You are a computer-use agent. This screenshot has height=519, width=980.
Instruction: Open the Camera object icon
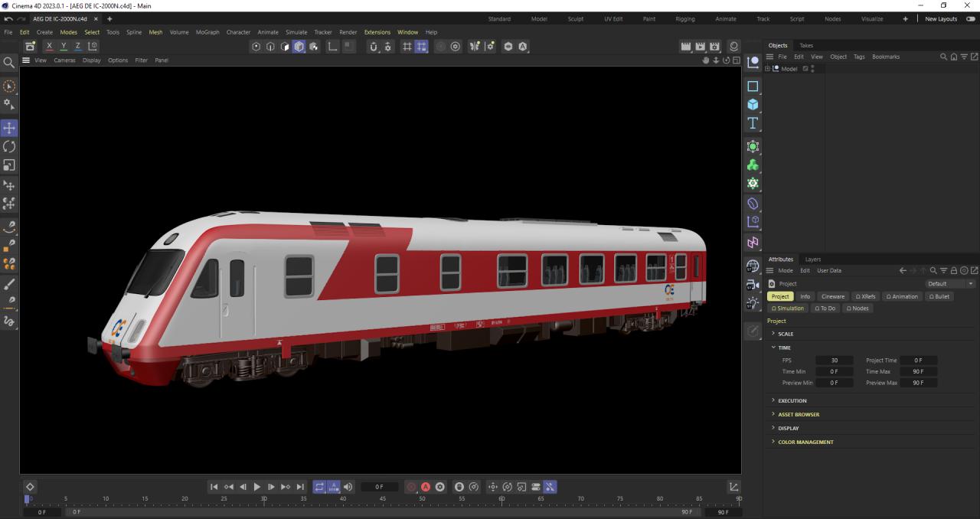tap(753, 285)
